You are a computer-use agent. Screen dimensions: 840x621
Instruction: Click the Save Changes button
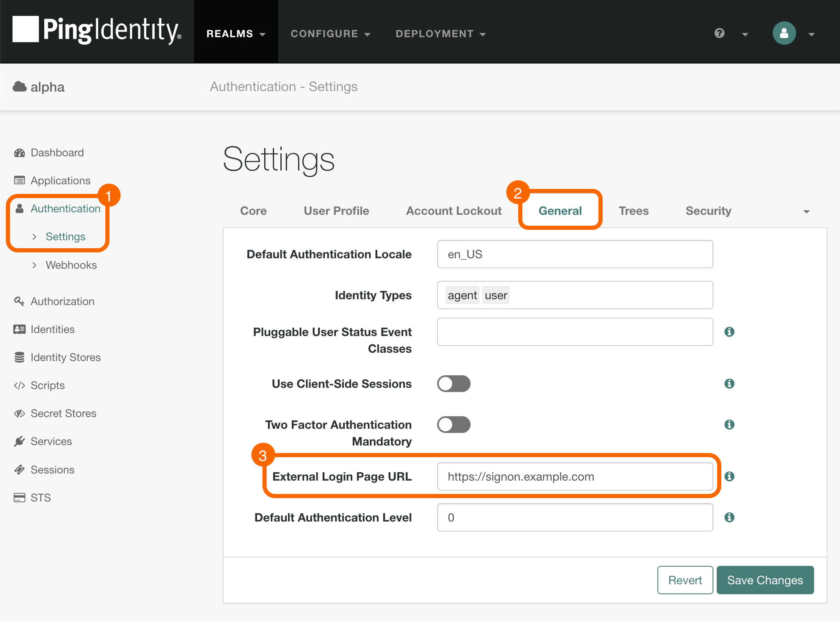point(765,580)
